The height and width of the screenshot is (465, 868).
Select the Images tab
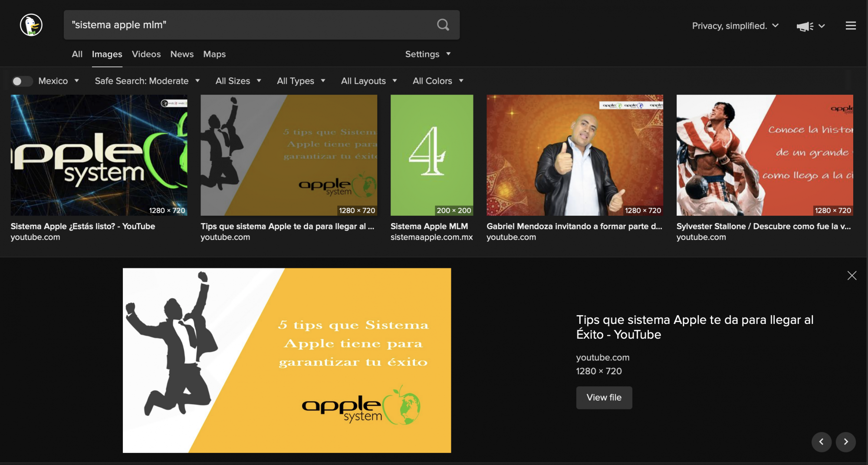(x=107, y=54)
